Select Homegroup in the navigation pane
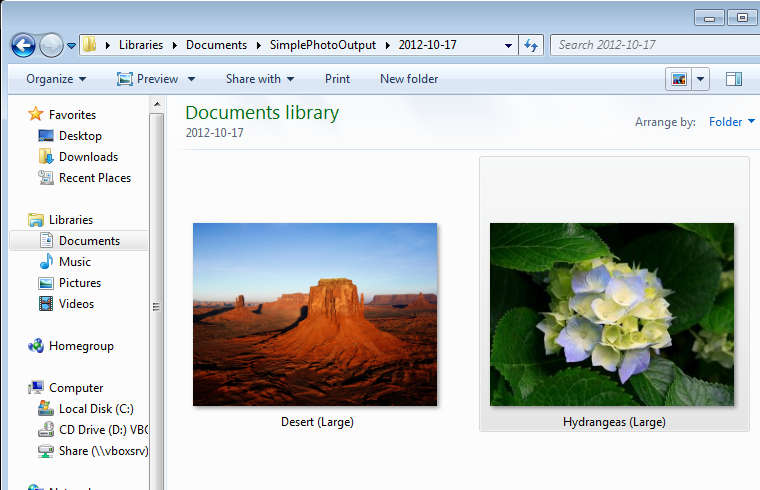The height and width of the screenshot is (490, 760). pos(81,346)
